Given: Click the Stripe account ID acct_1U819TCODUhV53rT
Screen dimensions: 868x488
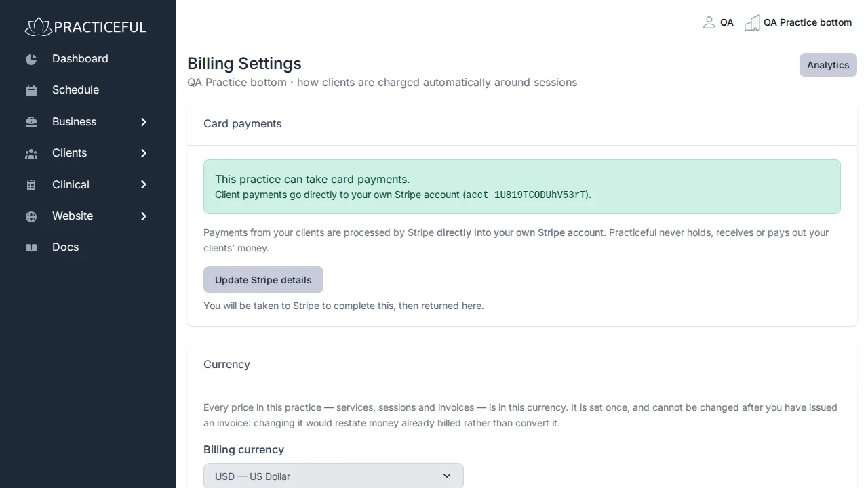Looking at the screenshot, I should (526, 195).
